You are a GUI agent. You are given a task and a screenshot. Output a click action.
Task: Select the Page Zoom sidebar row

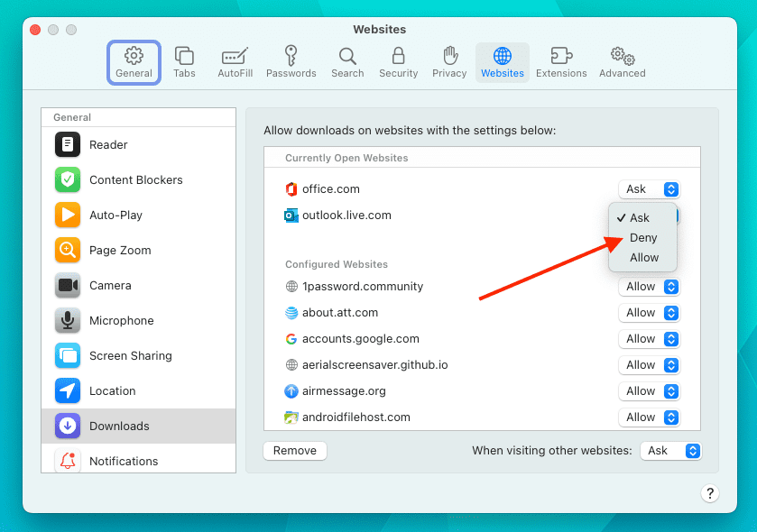139,251
